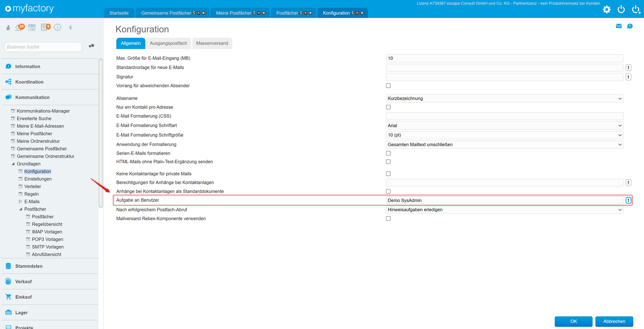Image resolution: width=644 pixels, height=329 pixels.
Task: Open the Nach erfolgreichem Postfach-Abruf dropdown
Action: point(505,210)
